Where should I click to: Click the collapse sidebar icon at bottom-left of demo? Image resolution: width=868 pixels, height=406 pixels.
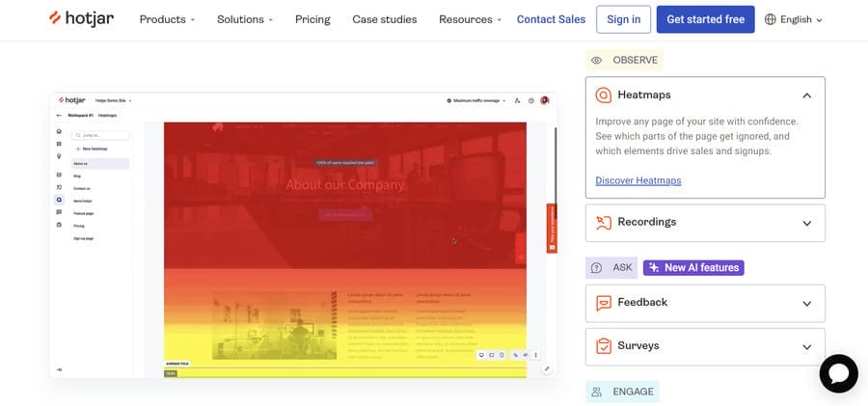(x=59, y=369)
